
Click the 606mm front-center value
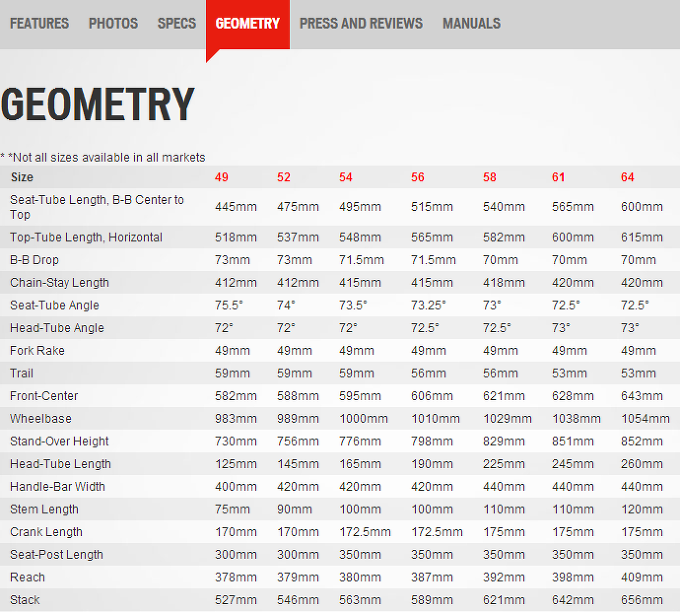click(x=432, y=396)
